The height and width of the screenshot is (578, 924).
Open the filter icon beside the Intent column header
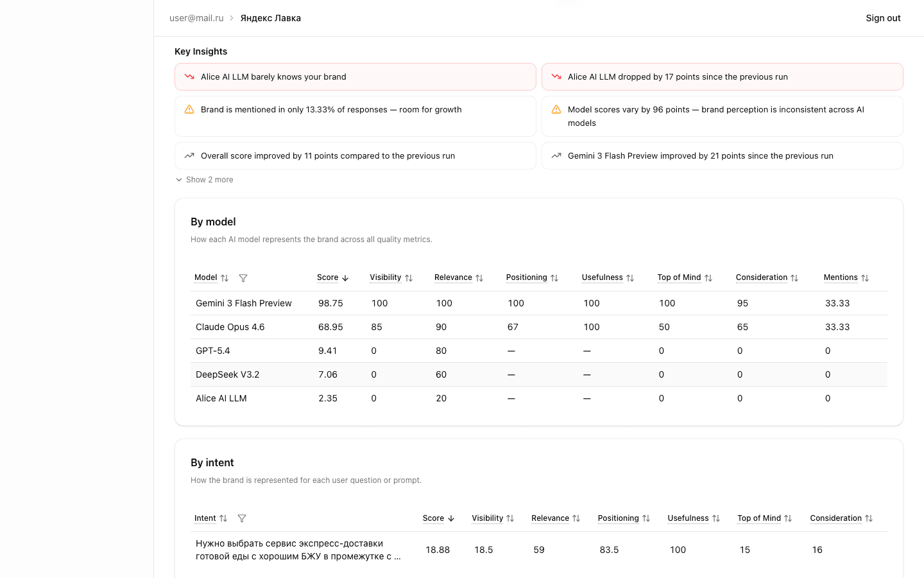(x=243, y=518)
